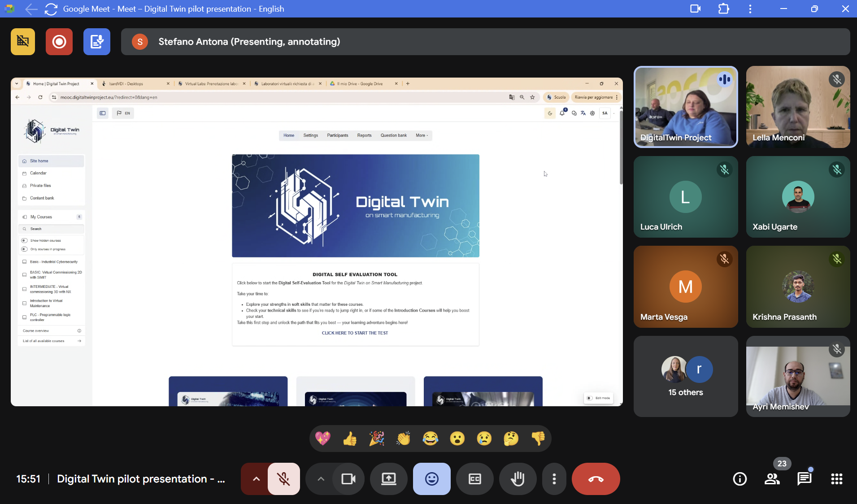Open Moodle messaging via speech bubble icon
This screenshot has height=504, width=857.
(574, 113)
